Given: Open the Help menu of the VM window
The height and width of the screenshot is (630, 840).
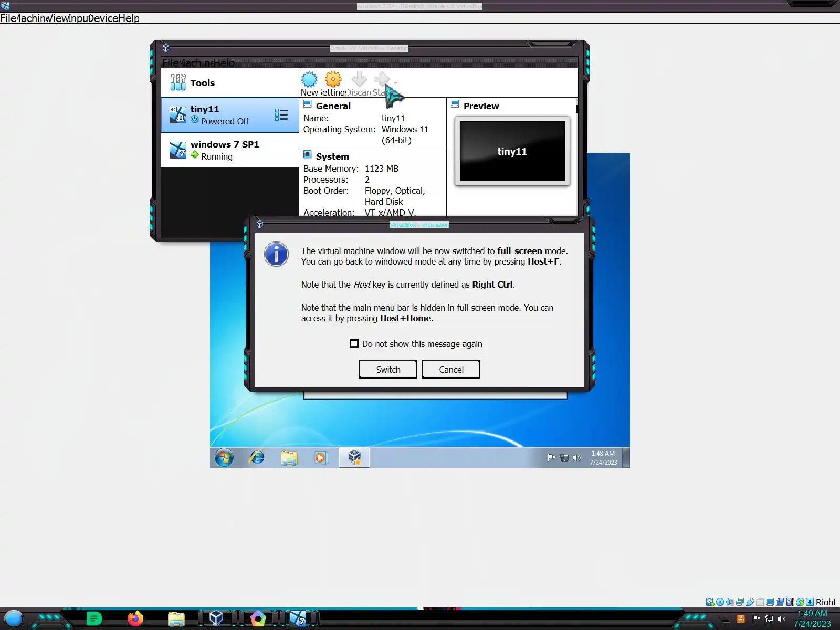Looking at the screenshot, I should [x=129, y=18].
